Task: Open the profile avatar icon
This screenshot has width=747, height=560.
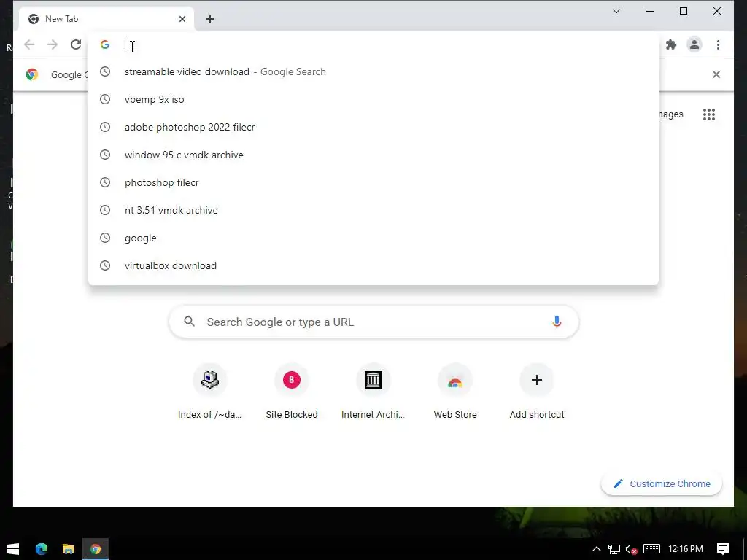Action: coord(694,44)
